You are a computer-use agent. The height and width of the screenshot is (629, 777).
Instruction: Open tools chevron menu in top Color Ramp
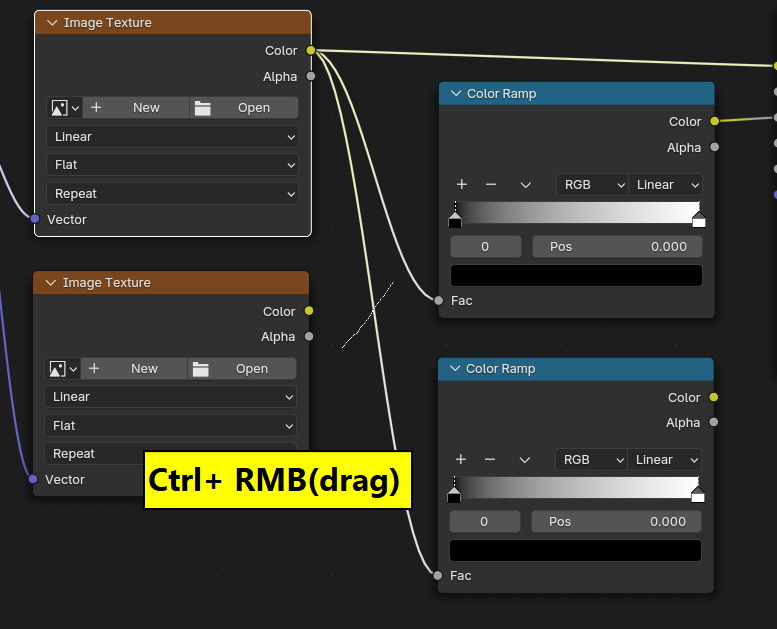[526, 185]
